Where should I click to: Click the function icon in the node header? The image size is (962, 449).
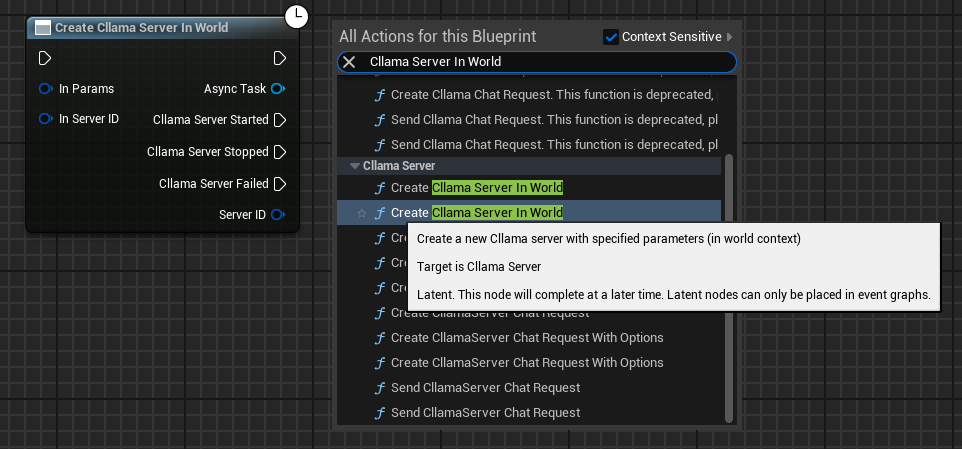tap(42, 28)
